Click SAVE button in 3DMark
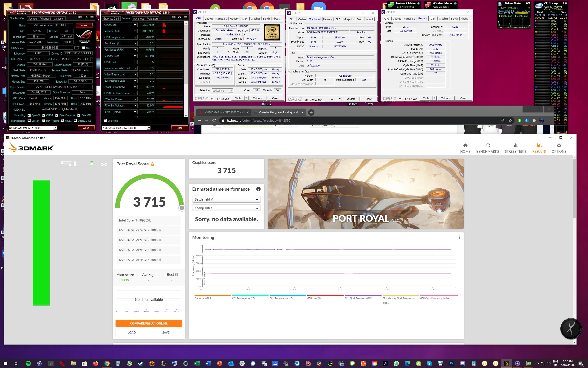Viewport: 588px width, 368px height. (x=166, y=333)
